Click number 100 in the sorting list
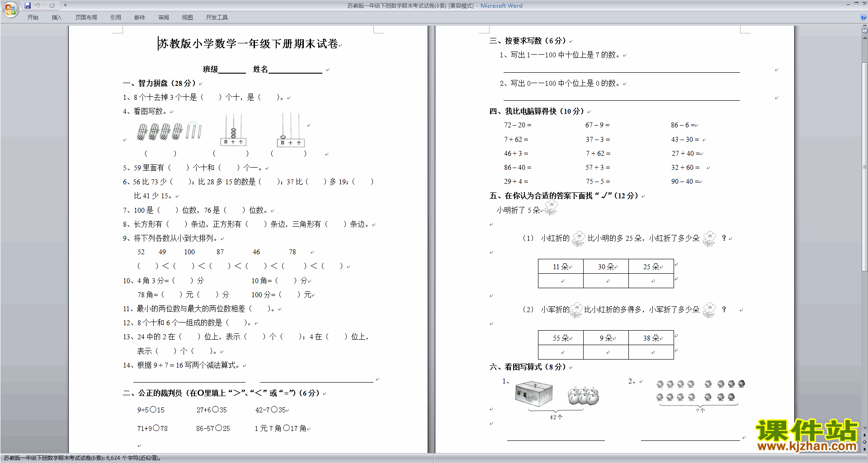This screenshot has width=868, height=463. [x=189, y=252]
